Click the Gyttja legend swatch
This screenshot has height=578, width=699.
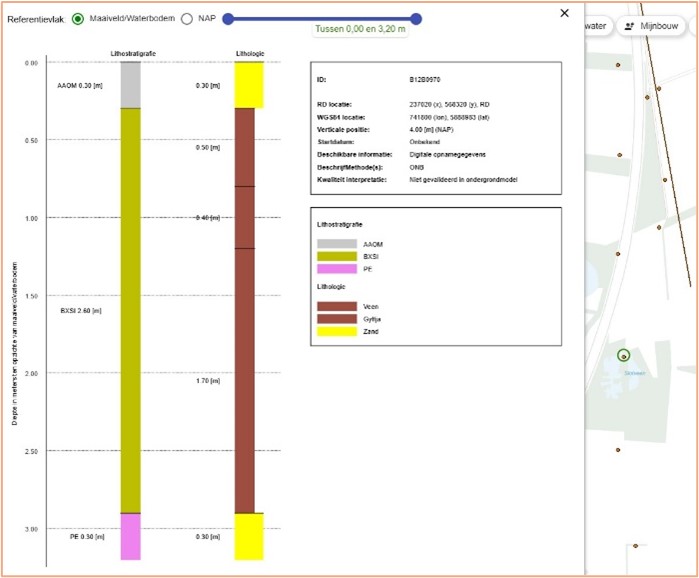(335, 319)
